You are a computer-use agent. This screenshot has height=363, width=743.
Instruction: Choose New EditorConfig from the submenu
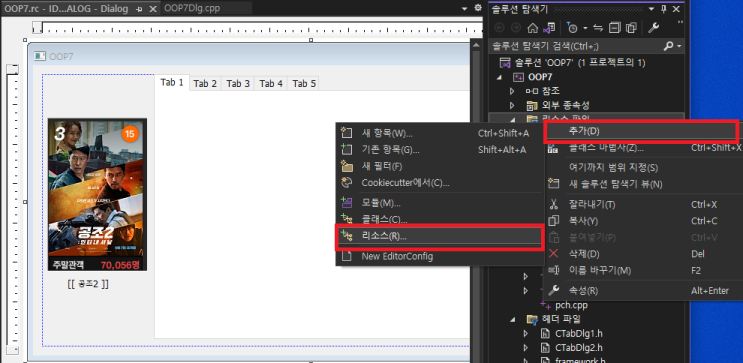point(439,256)
